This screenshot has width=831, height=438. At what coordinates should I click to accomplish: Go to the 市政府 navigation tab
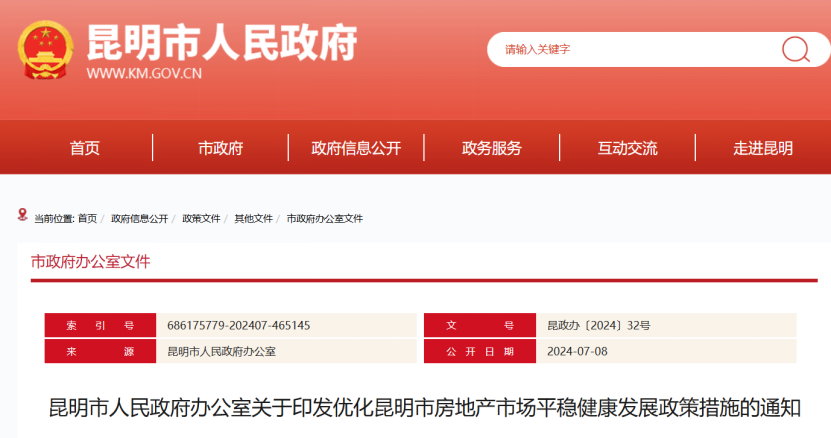(x=220, y=148)
